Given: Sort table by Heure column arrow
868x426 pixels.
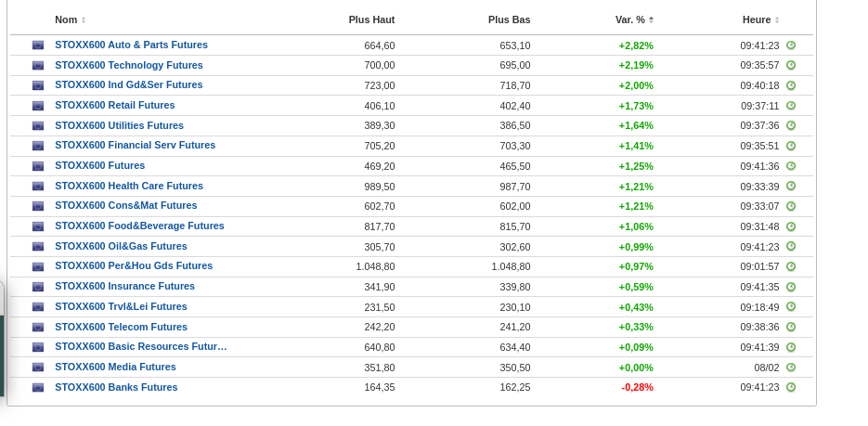Looking at the screenshot, I should [x=777, y=20].
